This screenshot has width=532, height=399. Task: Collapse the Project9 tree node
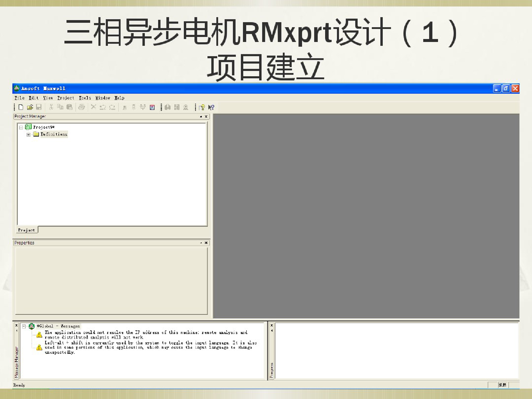point(21,128)
